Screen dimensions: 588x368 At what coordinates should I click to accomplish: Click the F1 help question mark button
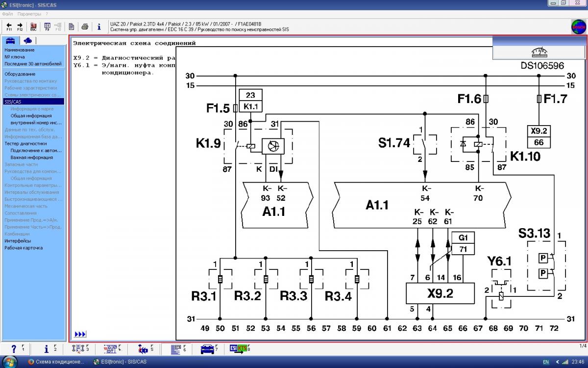(15, 349)
